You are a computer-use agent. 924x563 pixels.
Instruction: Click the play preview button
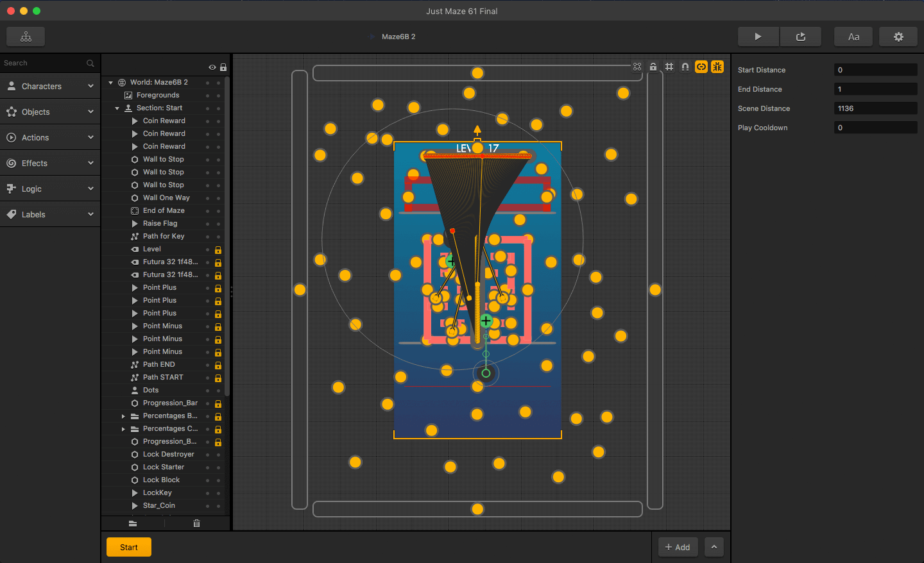[x=758, y=37]
